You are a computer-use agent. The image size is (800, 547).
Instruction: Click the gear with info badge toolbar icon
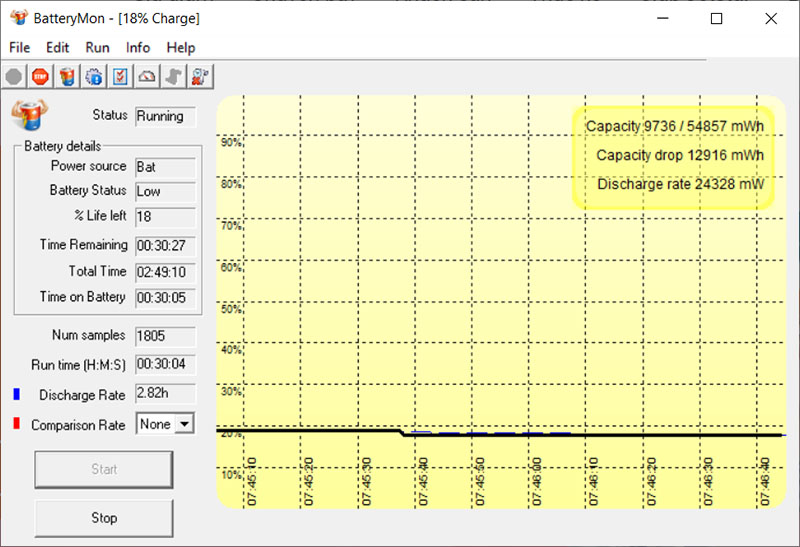[x=94, y=77]
